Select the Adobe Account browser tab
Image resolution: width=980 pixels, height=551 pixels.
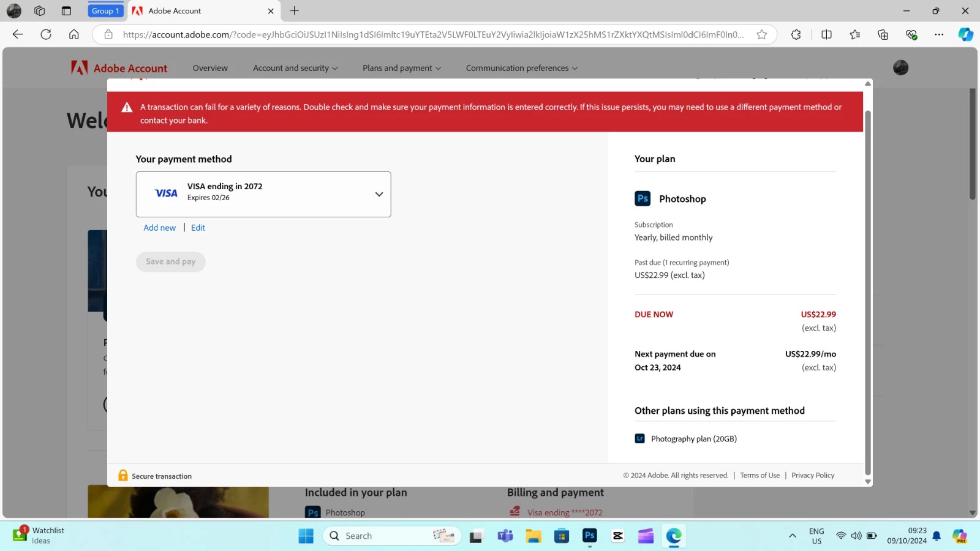[x=203, y=10]
